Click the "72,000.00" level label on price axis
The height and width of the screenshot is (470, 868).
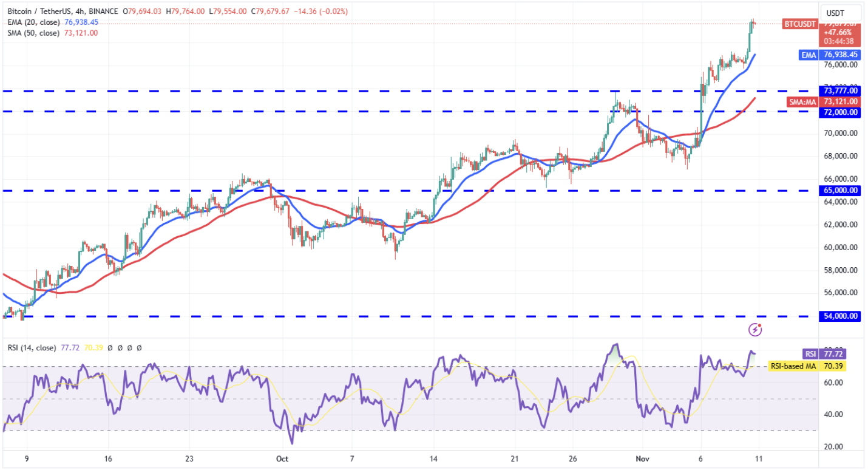(840, 112)
